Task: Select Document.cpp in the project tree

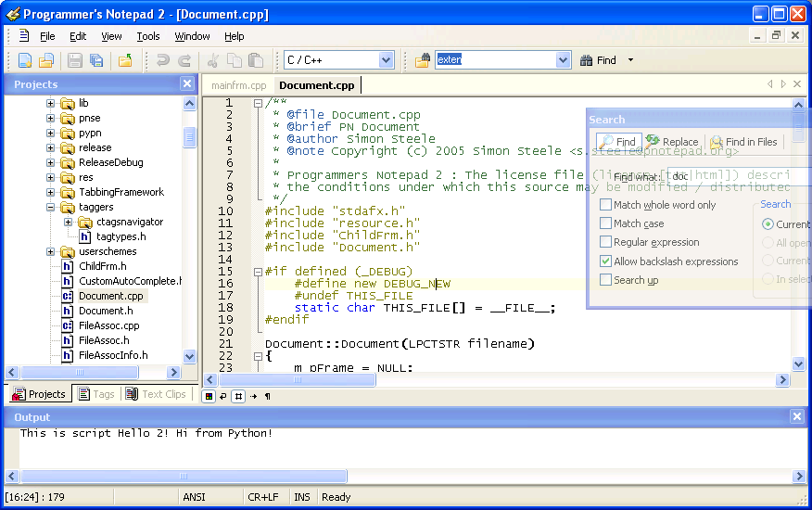Action: [x=111, y=296]
